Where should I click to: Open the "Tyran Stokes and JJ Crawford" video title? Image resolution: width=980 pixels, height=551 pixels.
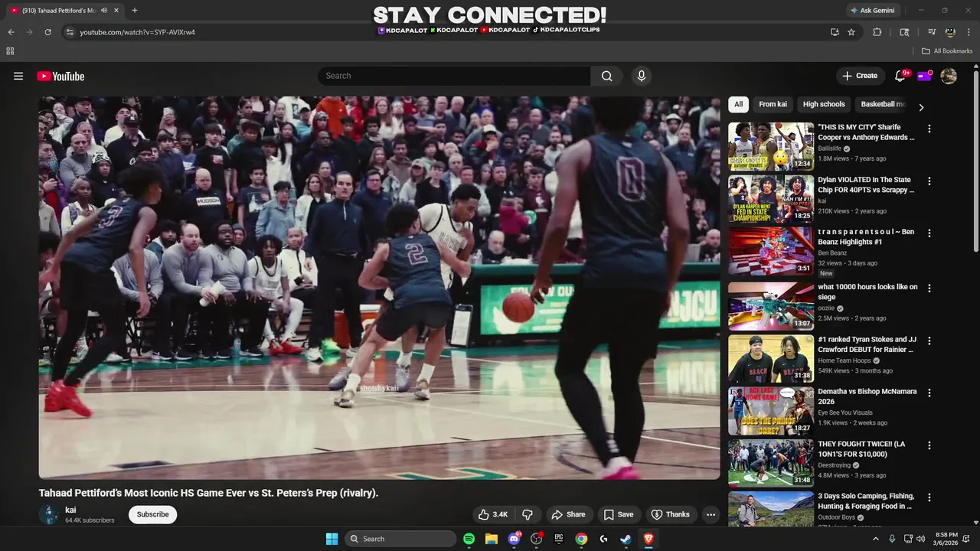[867, 344]
